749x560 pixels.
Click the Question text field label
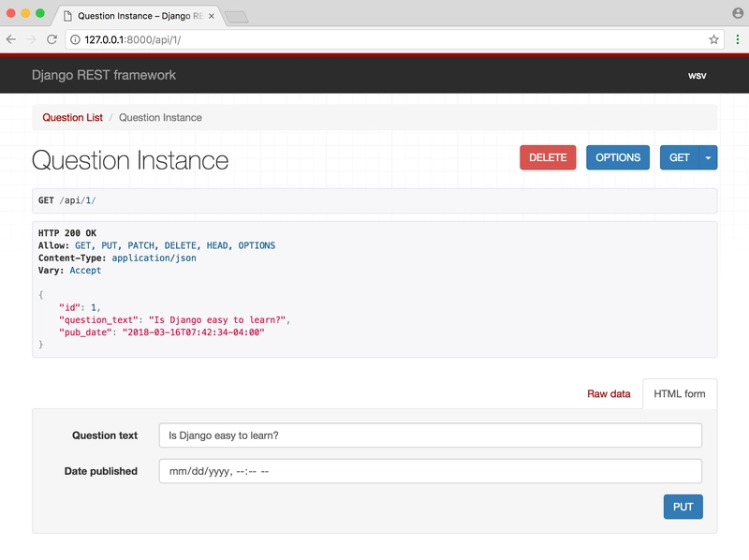click(x=105, y=435)
